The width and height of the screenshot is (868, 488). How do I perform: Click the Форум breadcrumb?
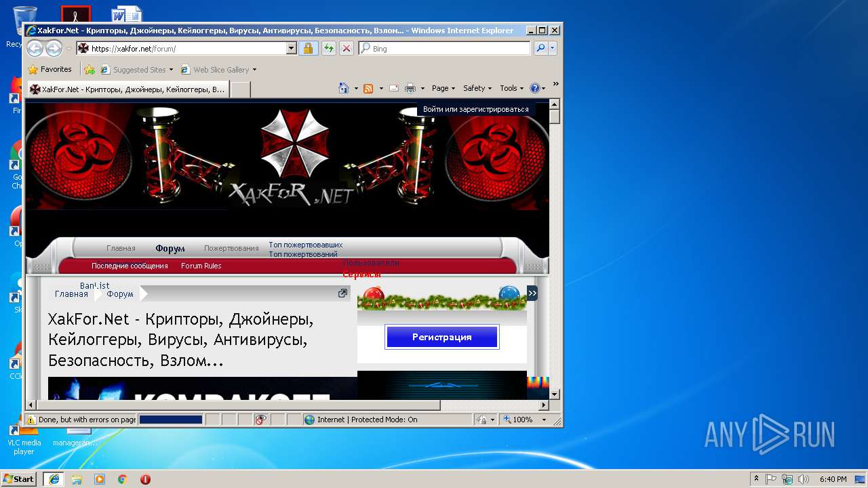[120, 294]
